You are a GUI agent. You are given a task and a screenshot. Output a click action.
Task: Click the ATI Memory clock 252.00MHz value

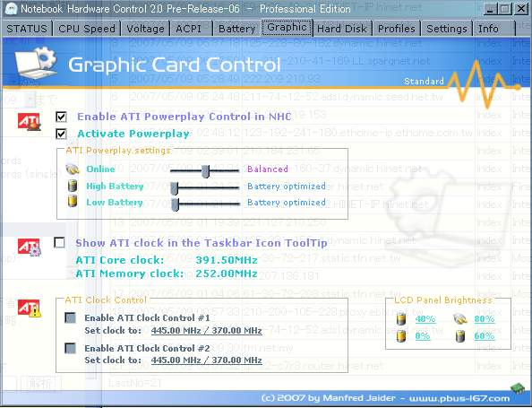click(x=227, y=273)
